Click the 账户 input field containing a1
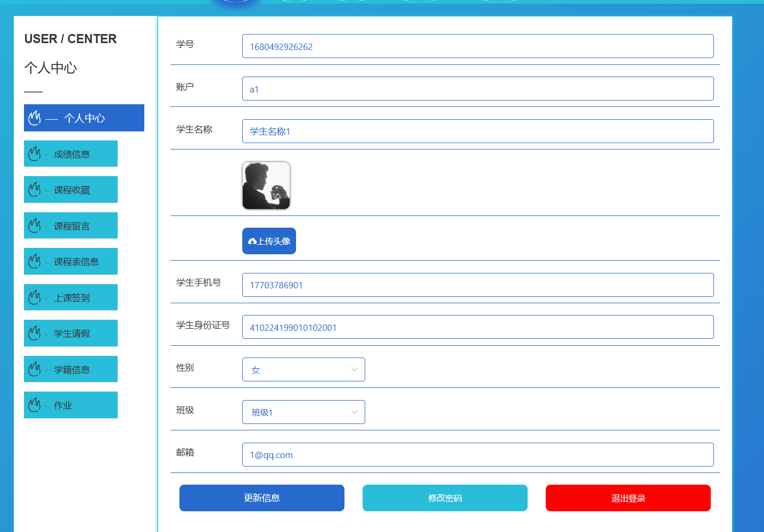764x532 pixels. point(478,89)
